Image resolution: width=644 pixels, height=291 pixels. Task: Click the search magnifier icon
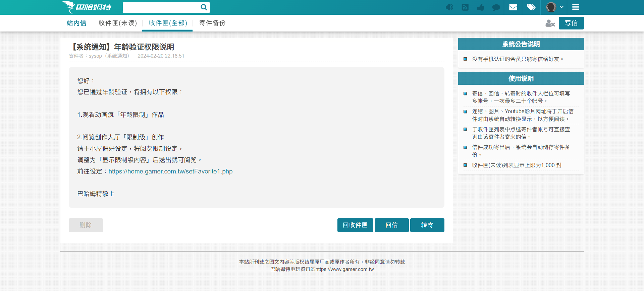click(x=204, y=7)
